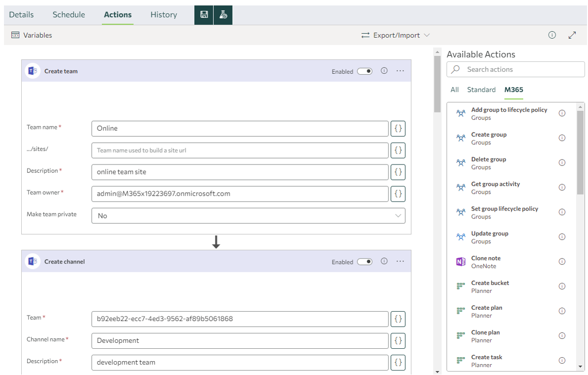This screenshot has width=588, height=375.
Task: Show info for Create task action
Action: (x=562, y=360)
